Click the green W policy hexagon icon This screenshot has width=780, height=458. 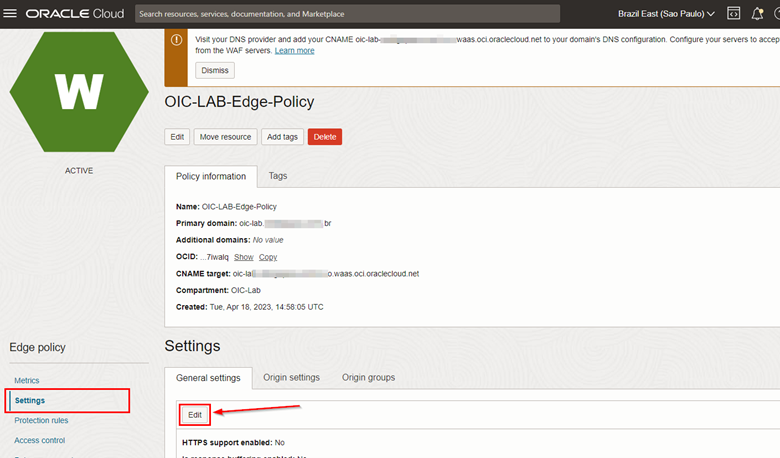[79, 92]
